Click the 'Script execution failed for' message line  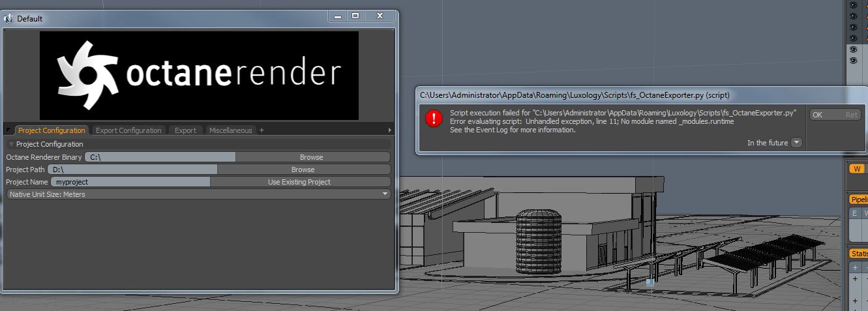click(x=623, y=113)
